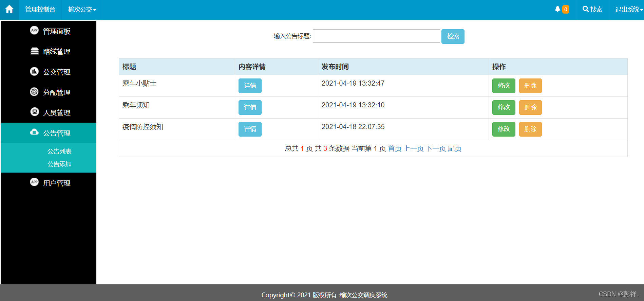Collapse the 公告管理 sidebar section
This screenshot has height=301, width=644.
click(x=49, y=133)
